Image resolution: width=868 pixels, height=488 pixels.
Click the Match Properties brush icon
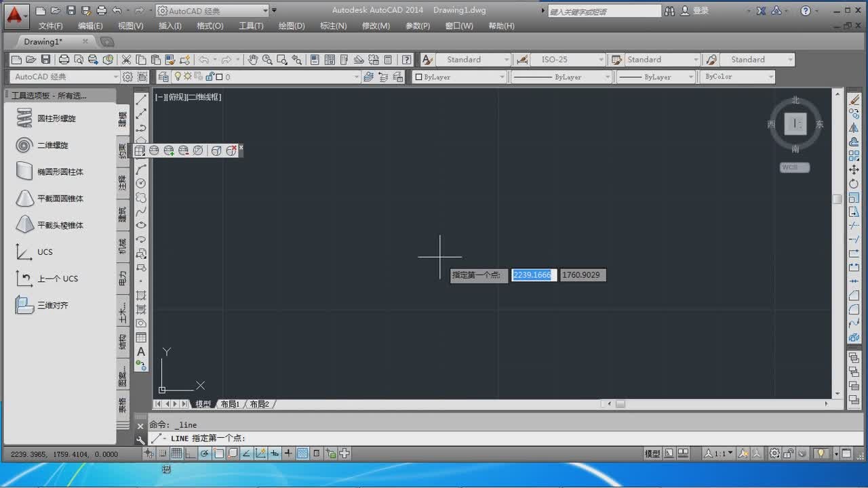tap(170, 60)
